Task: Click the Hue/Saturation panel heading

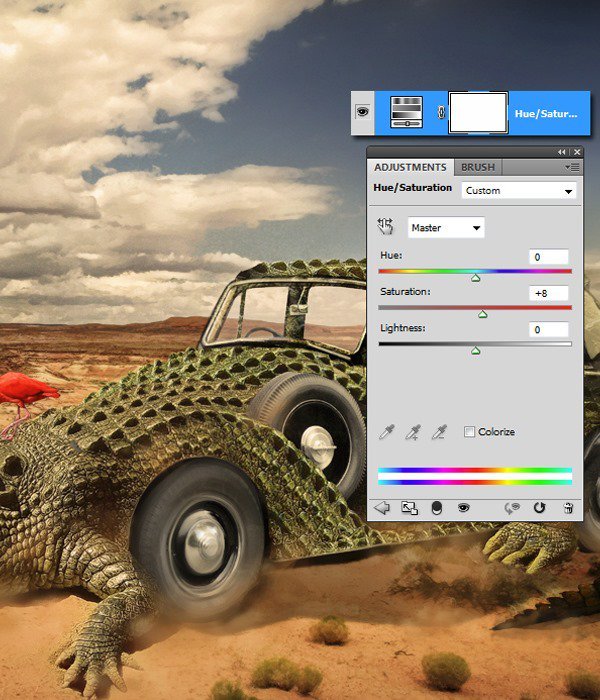Action: pyautogui.click(x=412, y=188)
